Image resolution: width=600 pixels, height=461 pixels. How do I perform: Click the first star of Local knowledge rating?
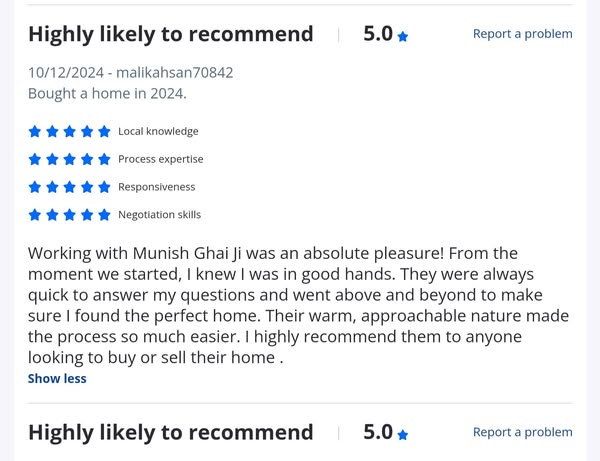(x=35, y=131)
